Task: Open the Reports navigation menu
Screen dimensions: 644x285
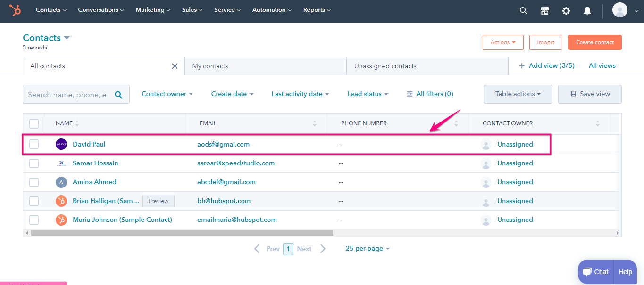Action: tap(317, 10)
